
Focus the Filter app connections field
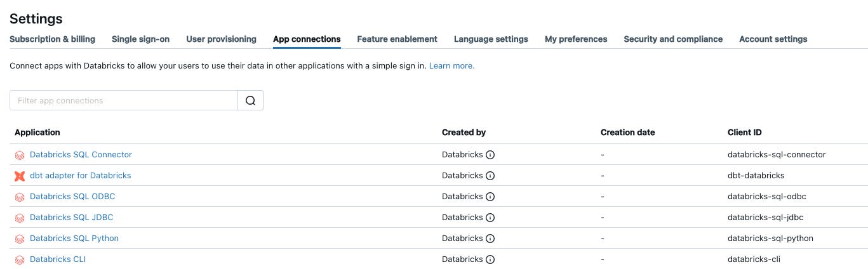coord(123,100)
